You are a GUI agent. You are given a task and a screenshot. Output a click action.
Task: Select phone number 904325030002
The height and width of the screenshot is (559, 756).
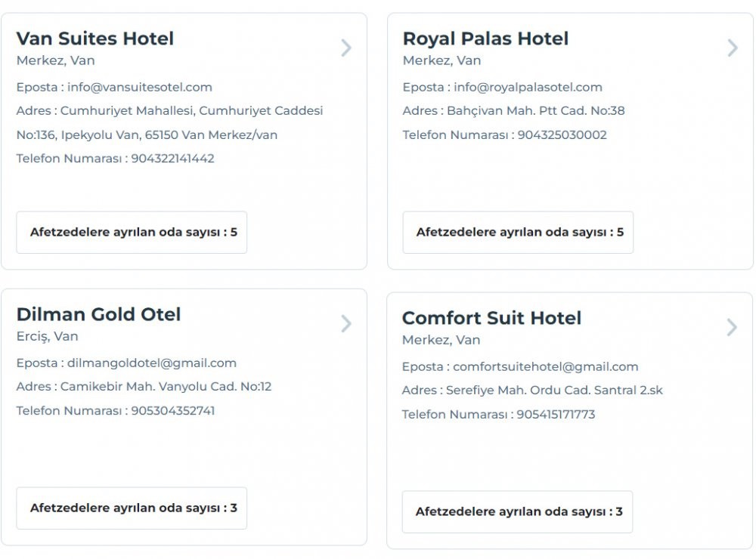pyautogui.click(x=562, y=135)
